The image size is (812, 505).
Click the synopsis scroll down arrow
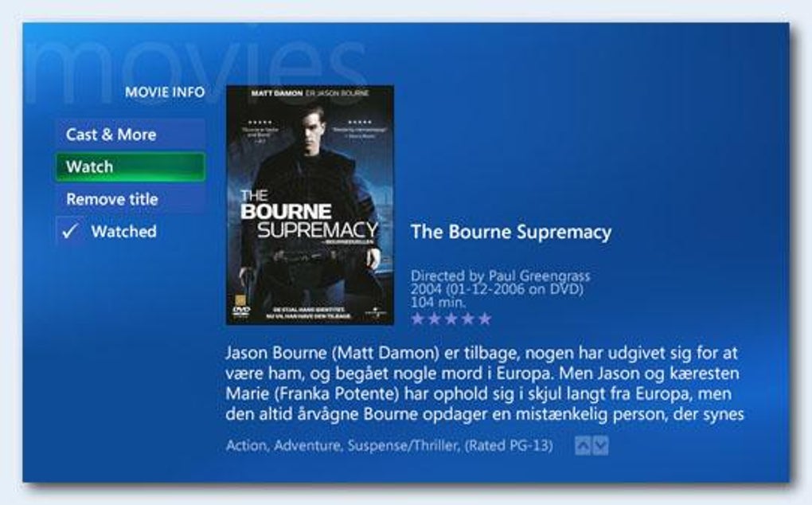click(600, 445)
